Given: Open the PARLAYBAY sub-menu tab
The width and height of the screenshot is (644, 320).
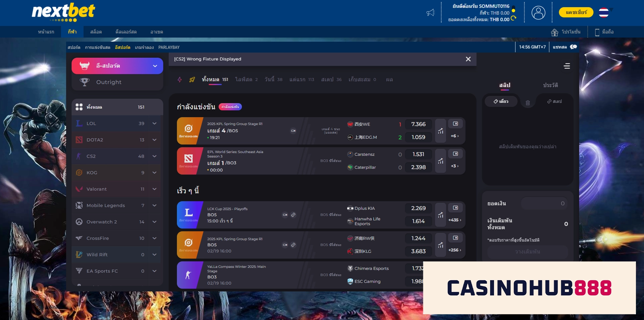Looking at the screenshot, I should pos(169,47).
